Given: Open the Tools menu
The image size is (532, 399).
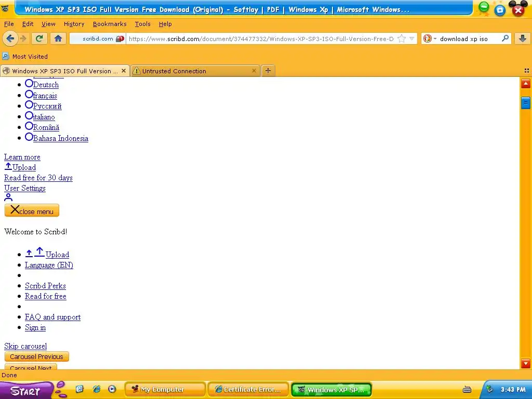Looking at the screenshot, I should (x=142, y=24).
